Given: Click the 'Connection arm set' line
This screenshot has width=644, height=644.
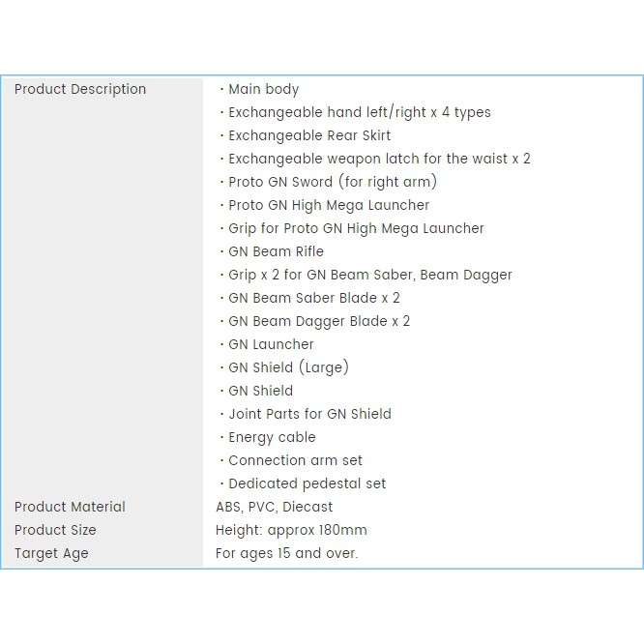Looking at the screenshot, I should point(295,460).
